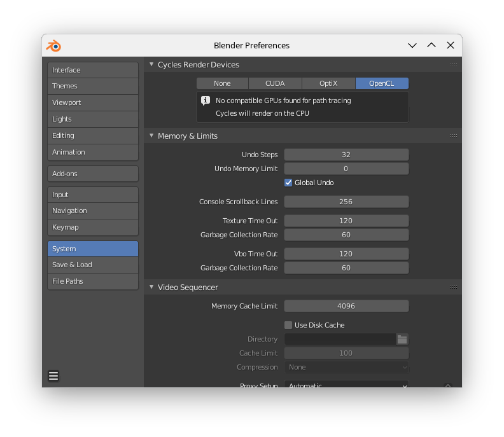
Task: Click grip dots on Video Sequencer panel
Action: [x=453, y=287]
